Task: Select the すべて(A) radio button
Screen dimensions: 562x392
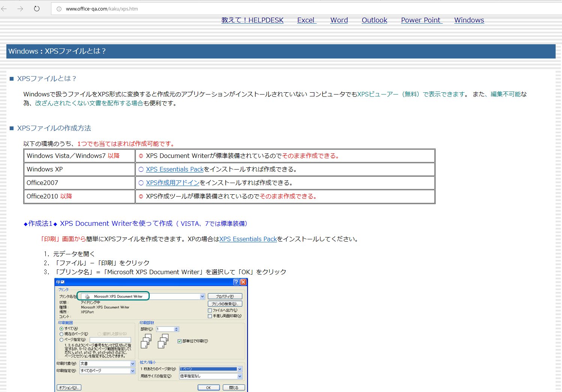Action: [62, 329]
